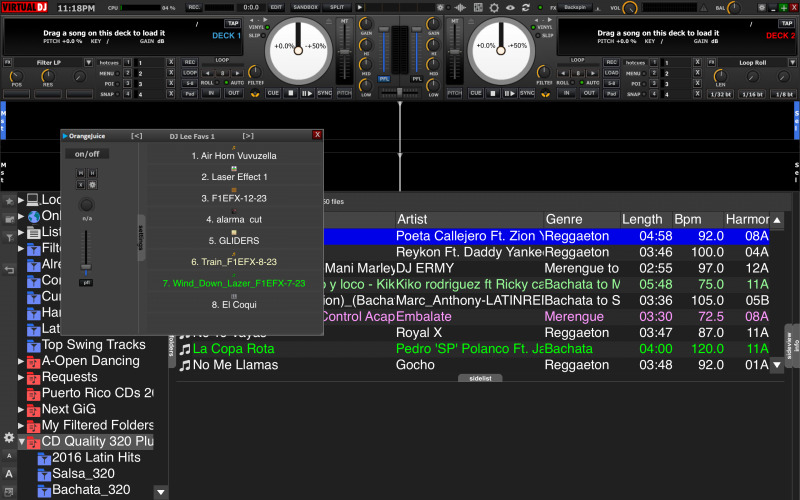
Task: Toggle the deck 1 PFL headphone cue
Action: click(x=384, y=79)
